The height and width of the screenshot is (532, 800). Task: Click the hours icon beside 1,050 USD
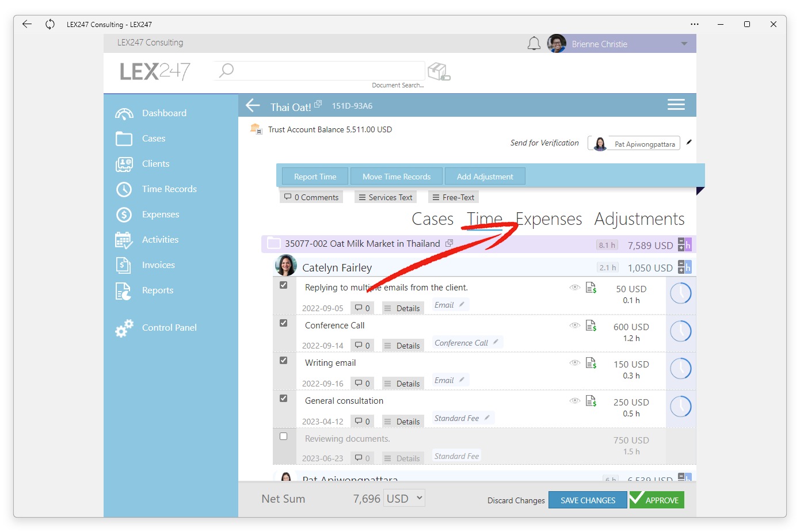pos(684,267)
